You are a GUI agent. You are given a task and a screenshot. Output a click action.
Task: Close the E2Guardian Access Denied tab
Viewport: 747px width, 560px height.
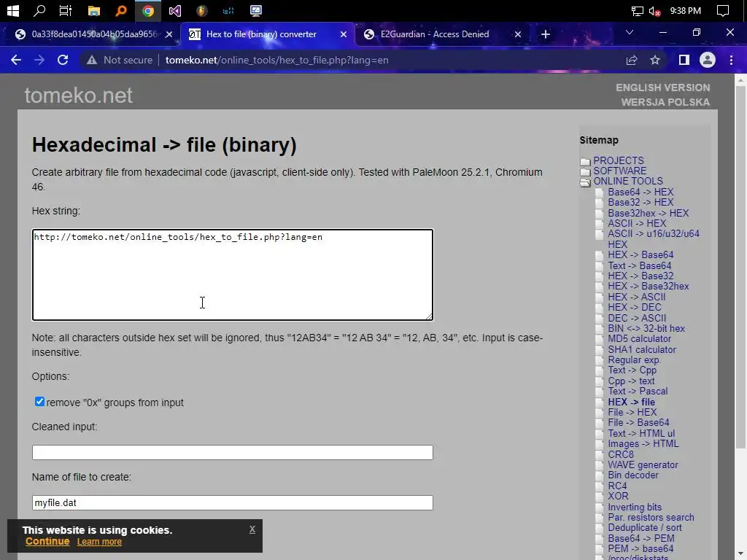click(x=518, y=34)
